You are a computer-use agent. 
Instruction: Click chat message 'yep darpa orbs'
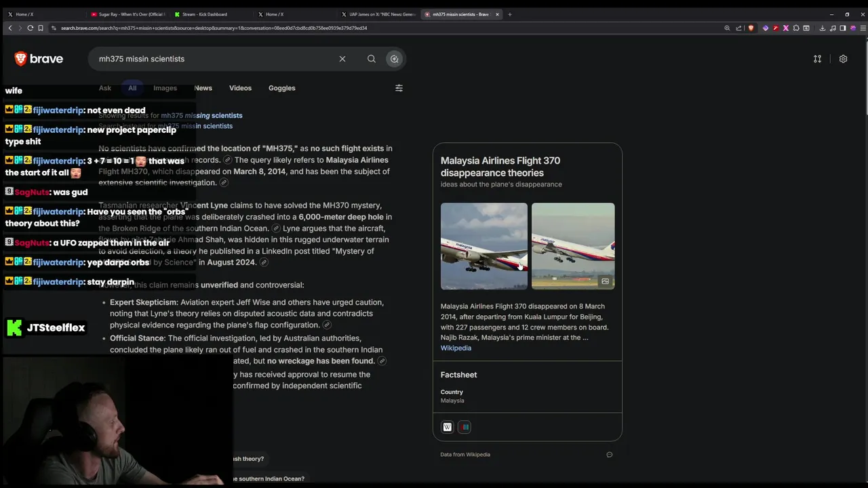point(118,262)
